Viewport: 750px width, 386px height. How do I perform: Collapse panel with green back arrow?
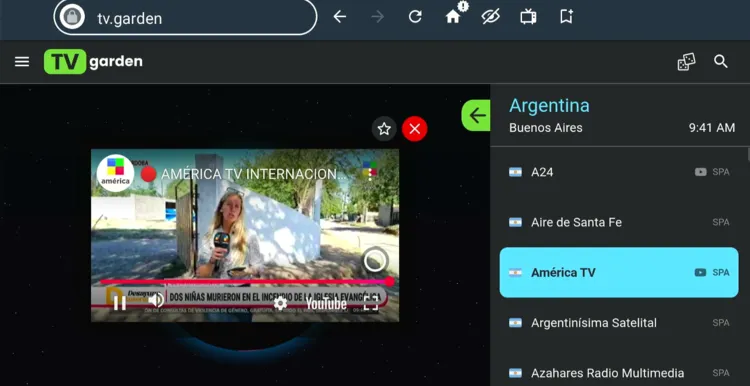[476, 115]
